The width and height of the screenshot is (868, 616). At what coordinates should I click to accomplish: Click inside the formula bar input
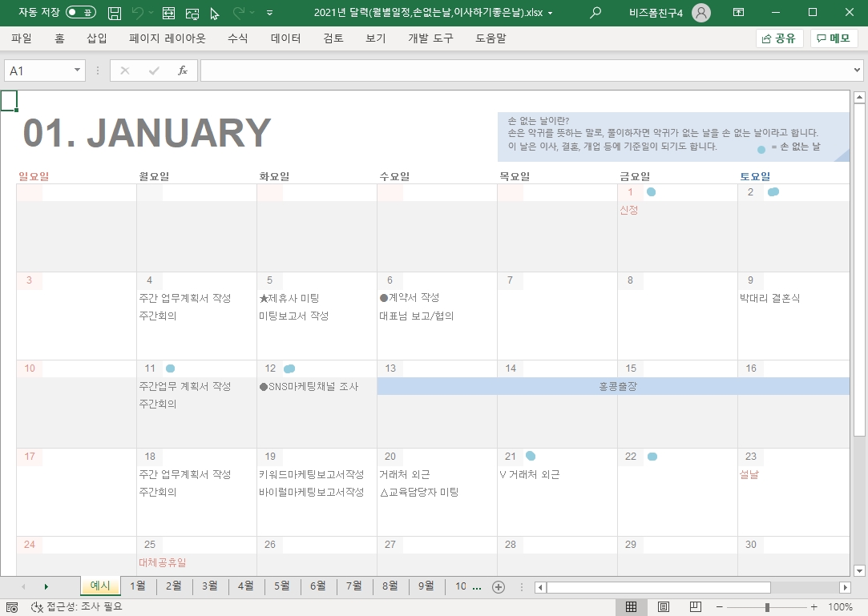click(x=525, y=70)
